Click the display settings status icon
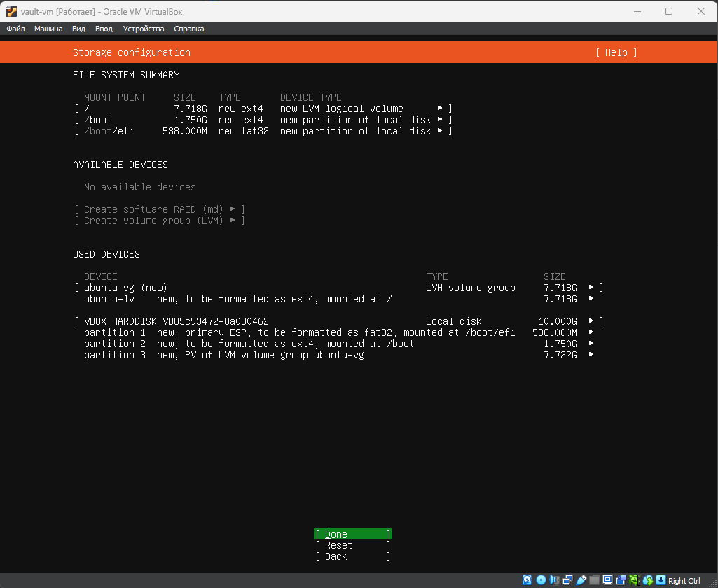 pyautogui.click(x=607, y=580)
